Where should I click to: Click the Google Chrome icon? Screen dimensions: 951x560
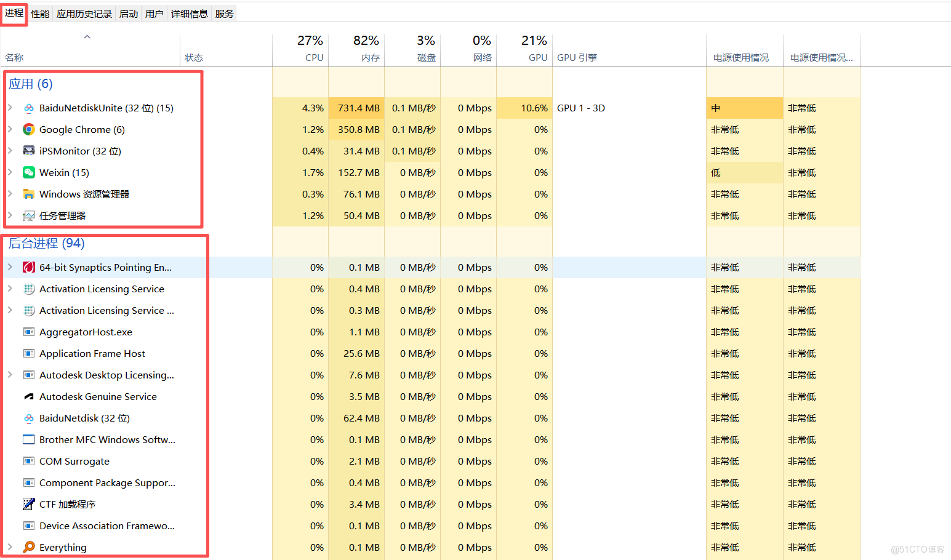(x=28, y=130)
